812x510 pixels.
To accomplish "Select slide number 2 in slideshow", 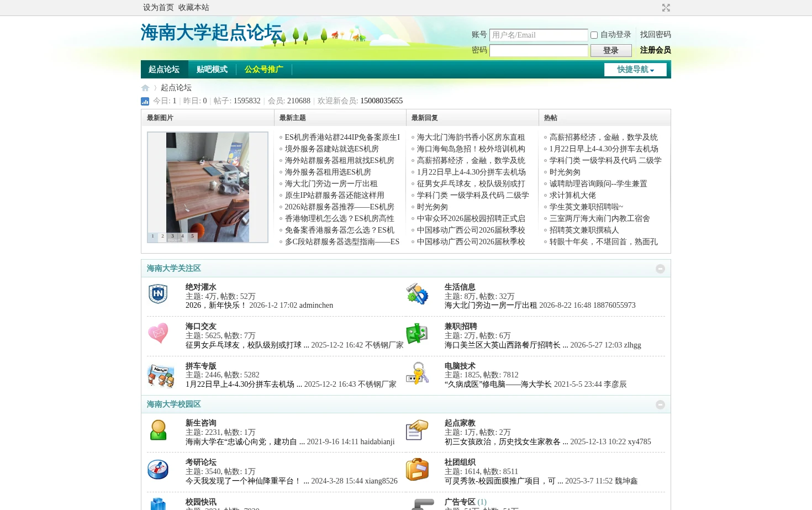I will pos(162,236).
